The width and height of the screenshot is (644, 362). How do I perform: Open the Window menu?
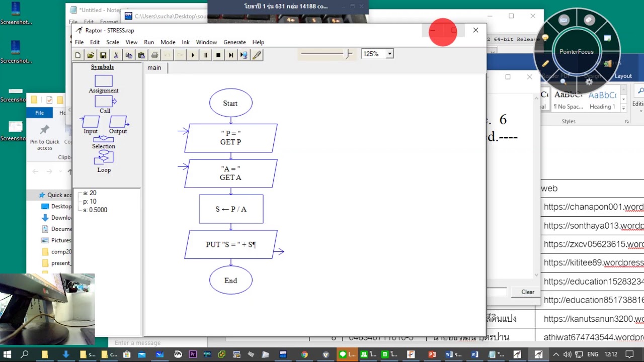tap(206, 42)
